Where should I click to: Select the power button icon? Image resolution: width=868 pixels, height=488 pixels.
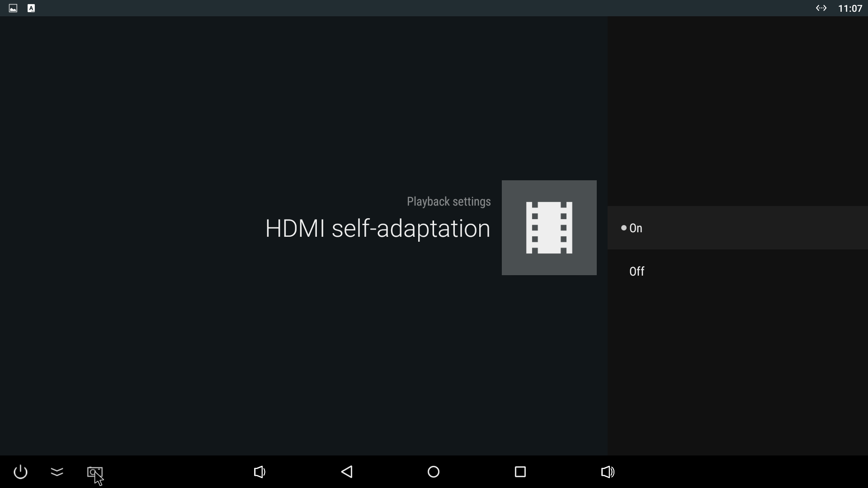coord(20,472)
